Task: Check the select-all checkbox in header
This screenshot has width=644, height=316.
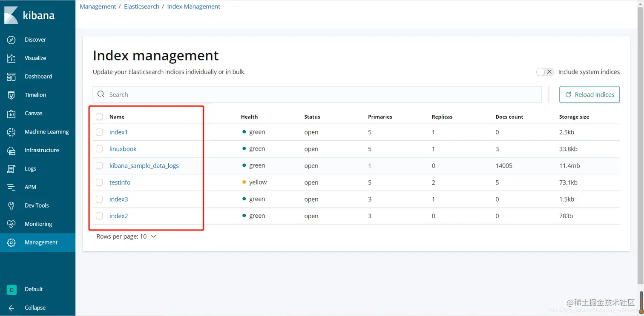Action: click(x=99, y=117)
